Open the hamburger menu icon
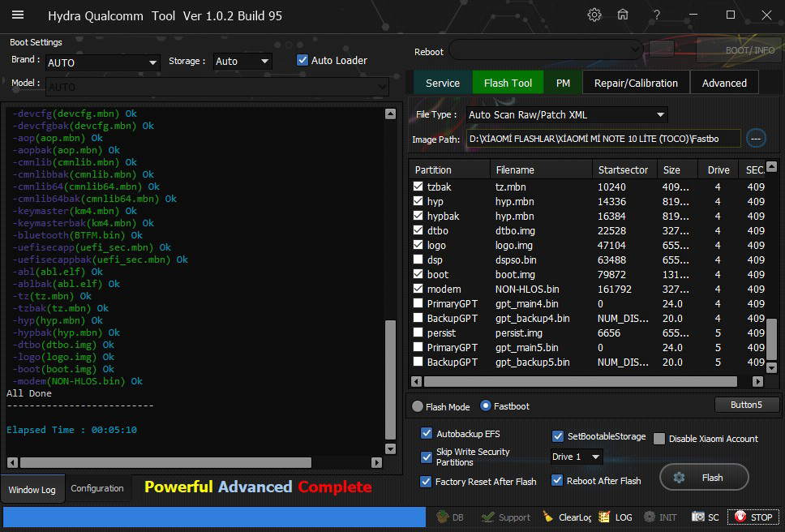This screenshot has width=785, height=532. click(18, 15)
